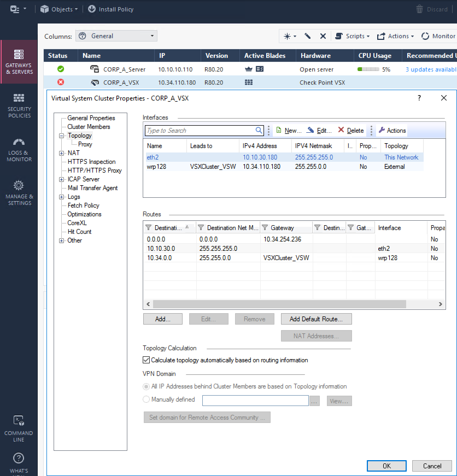Expand the Logs tree node
Image resolution: width=457 pixels, height=476 pixels.
(x=61, y=197)
